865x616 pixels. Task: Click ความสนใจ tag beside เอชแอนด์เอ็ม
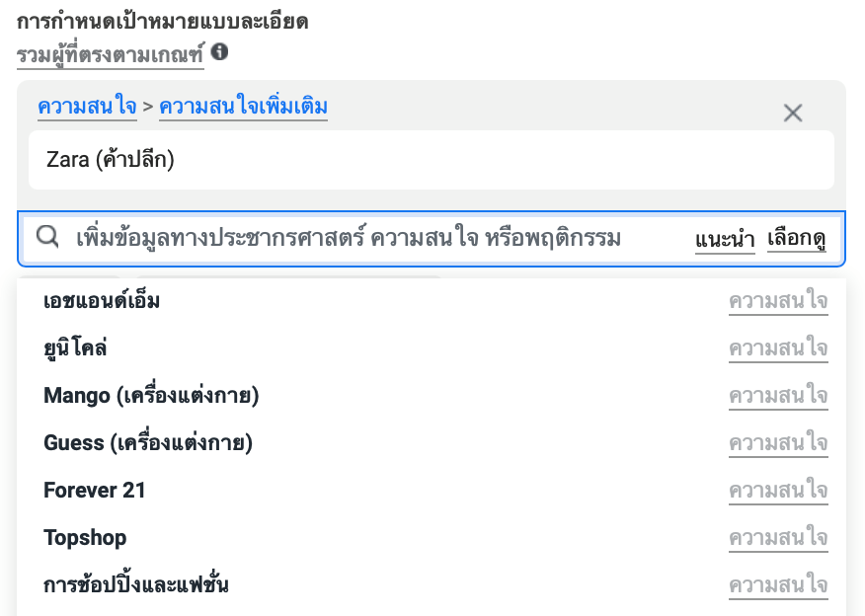(778, 301)
